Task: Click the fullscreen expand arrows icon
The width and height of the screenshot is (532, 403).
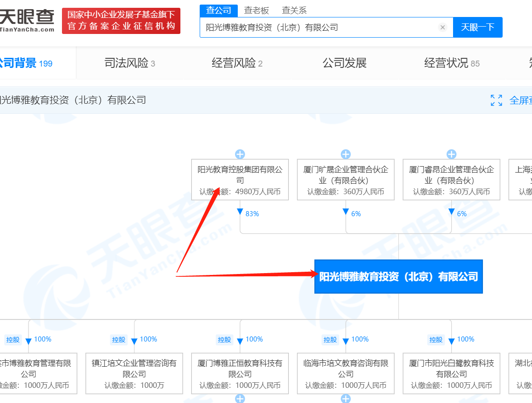Action: pyautogui.click(x=496, y=100)
